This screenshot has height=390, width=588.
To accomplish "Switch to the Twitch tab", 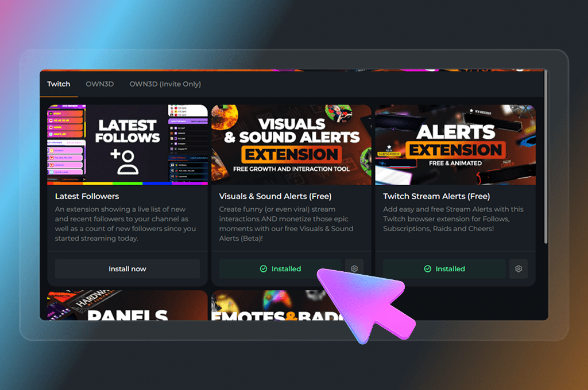I will coord(59,84).
